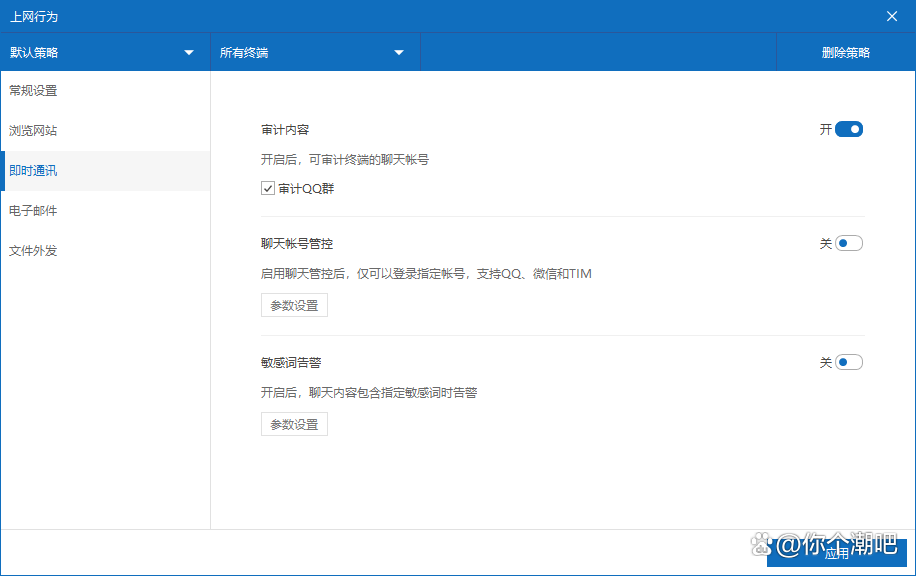Turn off the 审计内容 switch
The image size is (916, 576).
pos(848,129)
